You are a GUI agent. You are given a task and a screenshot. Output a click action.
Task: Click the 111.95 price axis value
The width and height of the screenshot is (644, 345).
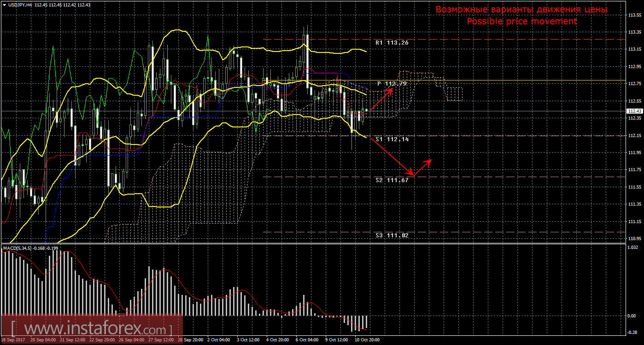(634, 152)
